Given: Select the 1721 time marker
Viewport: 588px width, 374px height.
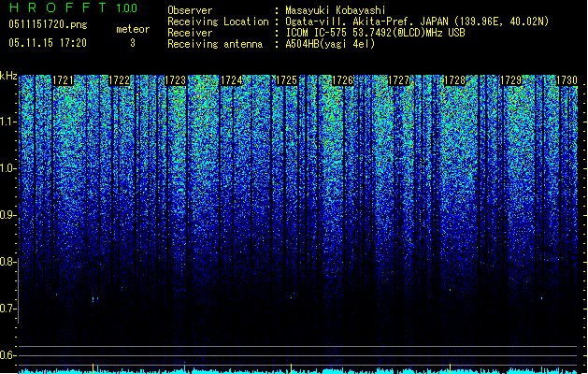Looking at the screenshot, I should click(63, 80).
